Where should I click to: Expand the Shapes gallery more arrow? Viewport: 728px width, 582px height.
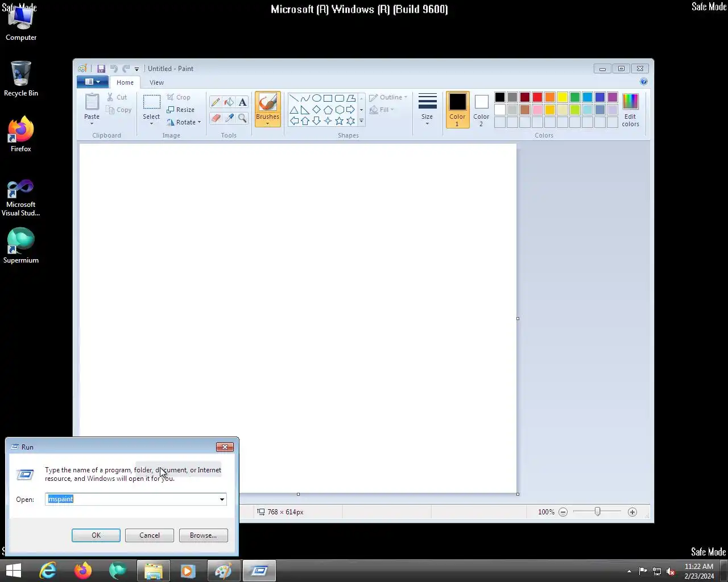click(361, 121)
